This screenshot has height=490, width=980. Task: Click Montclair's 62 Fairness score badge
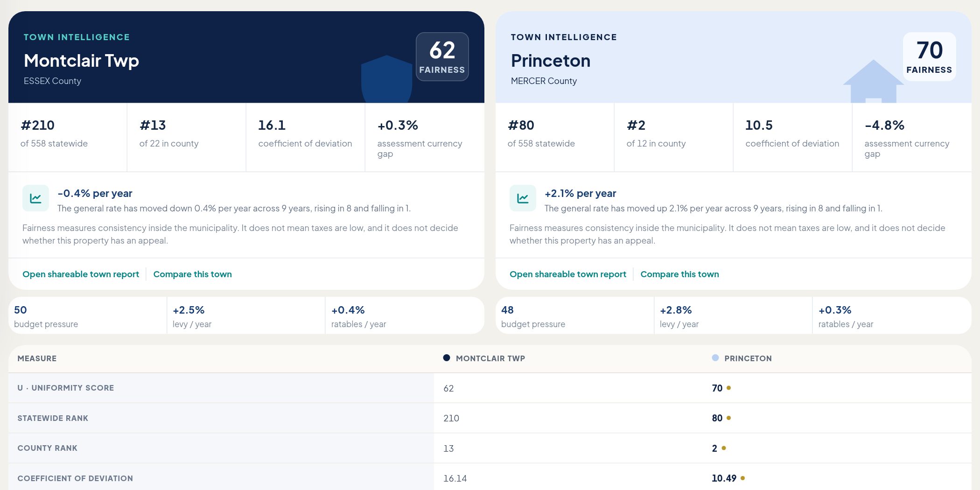(x=442, y=56)
